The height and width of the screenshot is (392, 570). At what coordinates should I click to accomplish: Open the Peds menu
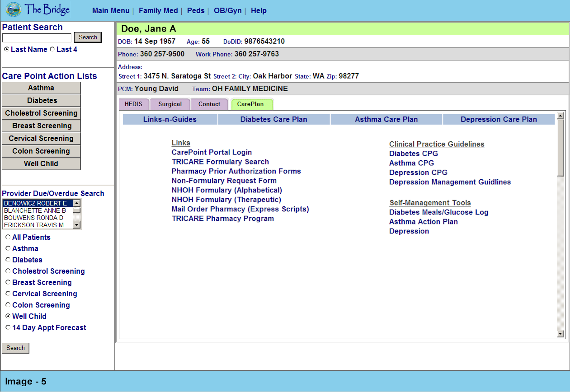[196, 10]
